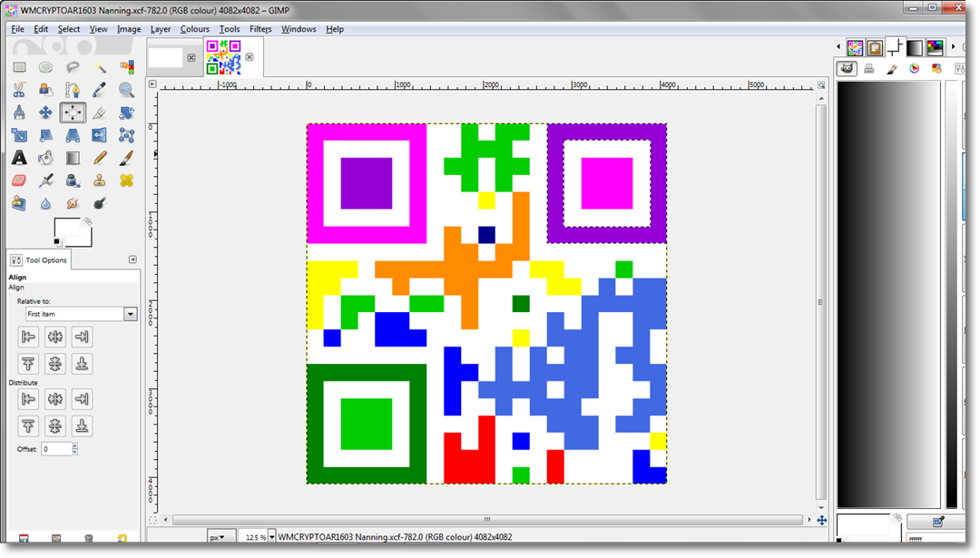Click the foreground colour swatch
This screenshot has height=558, width=980.
coord(65,228)
